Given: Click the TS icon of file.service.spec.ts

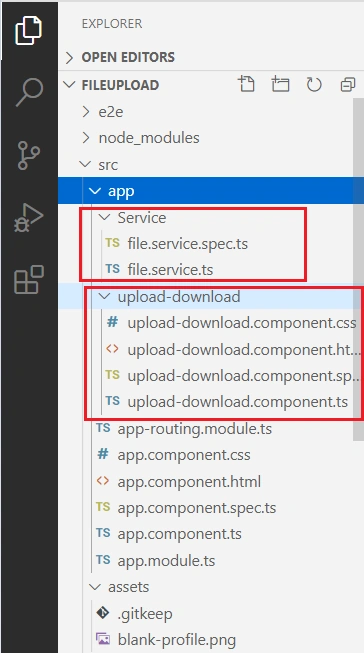Looking at the screenshot, I should point(112,243).
